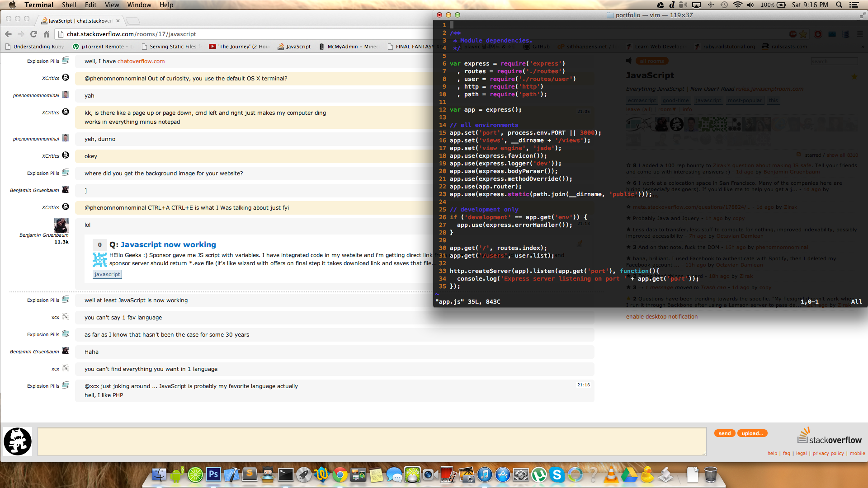This screenshot has width=868, height=488.
Task: Open Google Chrome from the Dock
Action: click(340, 474)
